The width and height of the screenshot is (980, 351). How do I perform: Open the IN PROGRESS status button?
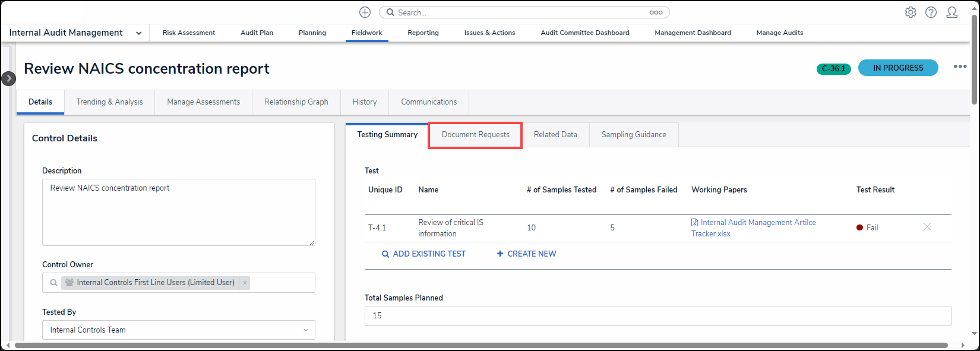coord(897,68)
